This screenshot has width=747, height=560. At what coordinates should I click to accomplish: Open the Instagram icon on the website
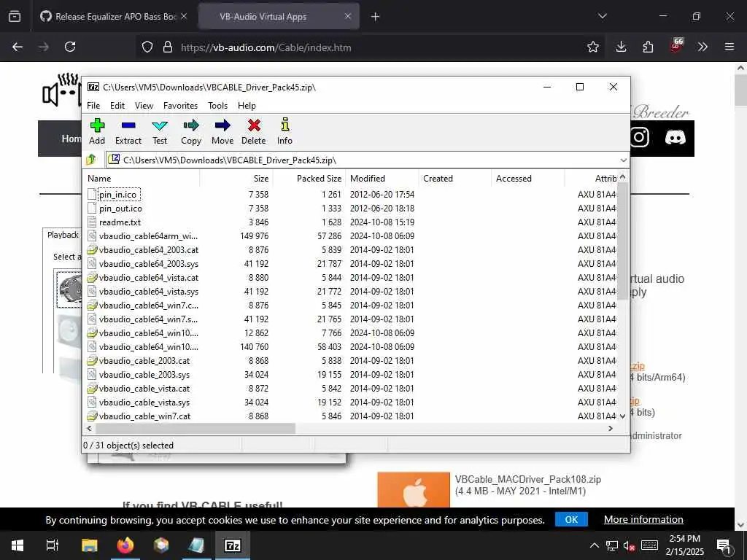[639, 138]
